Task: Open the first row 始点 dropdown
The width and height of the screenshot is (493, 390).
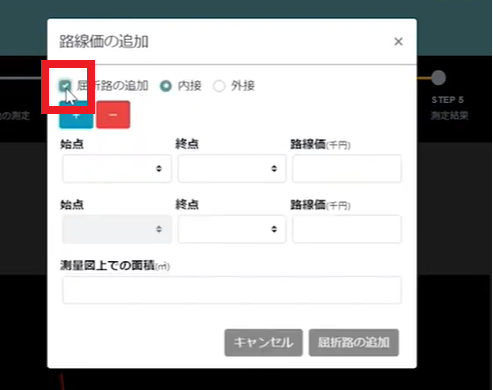Action: click(117, 168)
